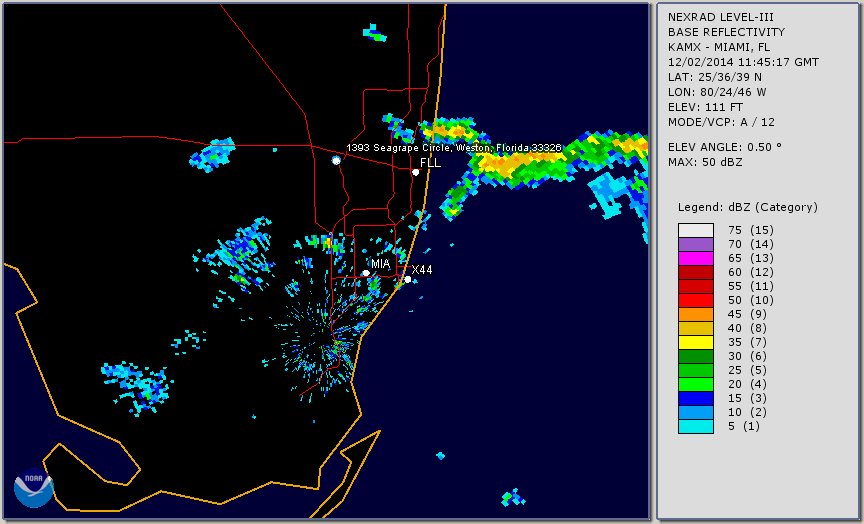
Task: Click the Seagrape Circle Weston location marker
Action: 336,160
